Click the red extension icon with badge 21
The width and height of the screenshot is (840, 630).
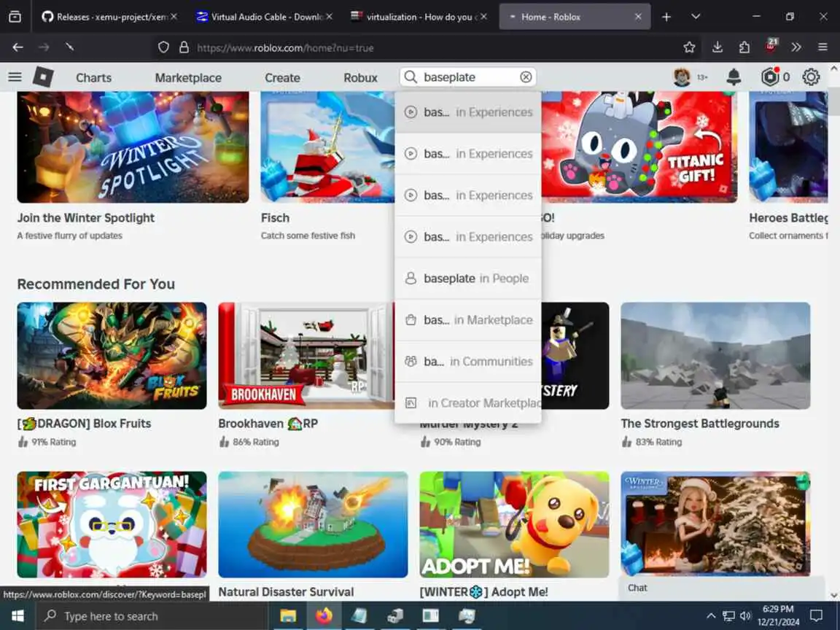771,46
